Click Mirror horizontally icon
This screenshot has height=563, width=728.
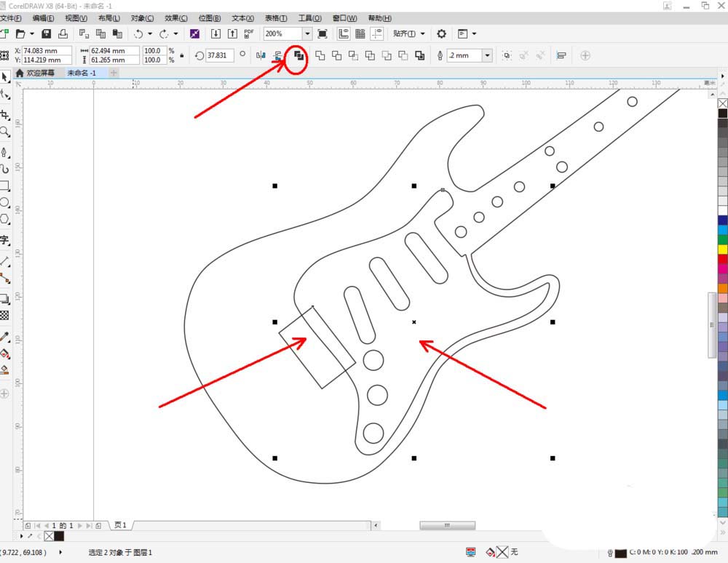261,56
